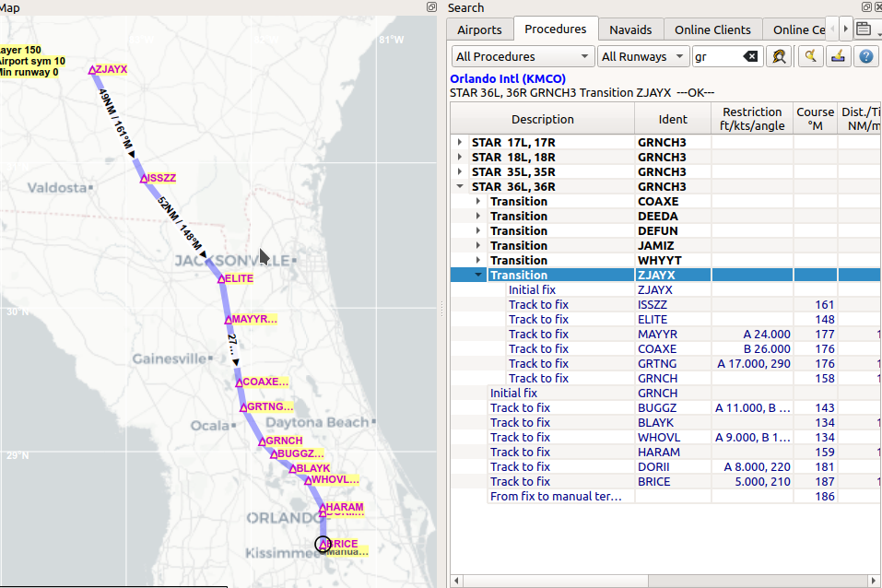Image resolution: width=882 pixels, height=588 pixels.
Task: Click the COAXE waypoint triangle on the map
Action: (x=239, y=382)
